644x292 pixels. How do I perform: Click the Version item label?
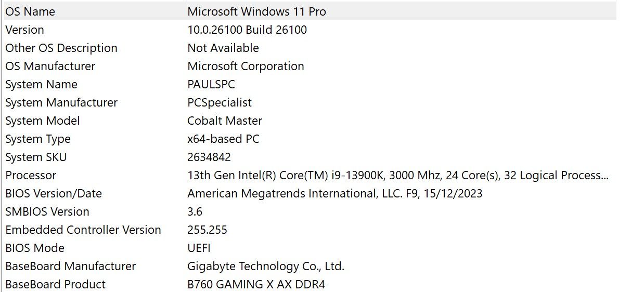pyautogui.click(x=24, y=30)
